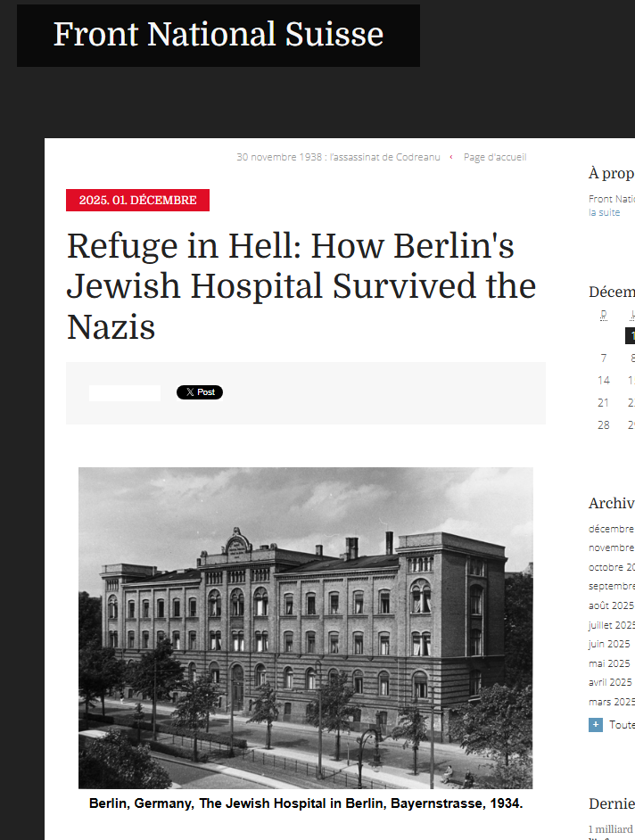Select day 28 in the calendar
This screenshot has height=840, width=635.
pos(604,424)
